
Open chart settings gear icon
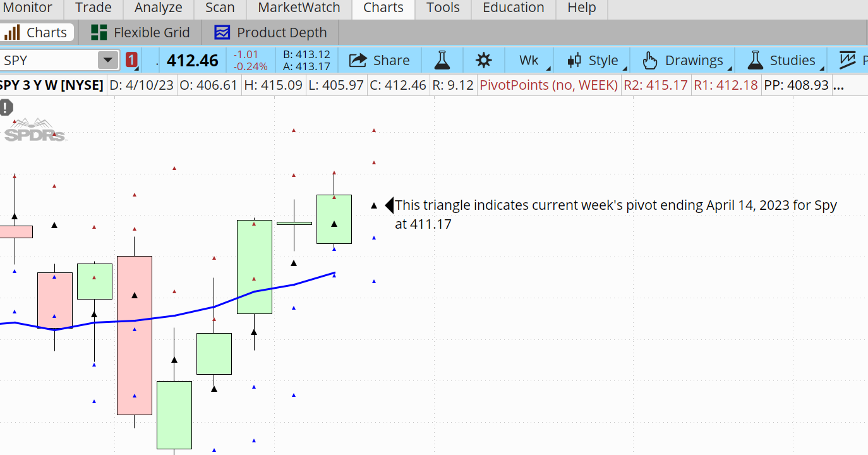pyautogui.click(x=484, y=60)
